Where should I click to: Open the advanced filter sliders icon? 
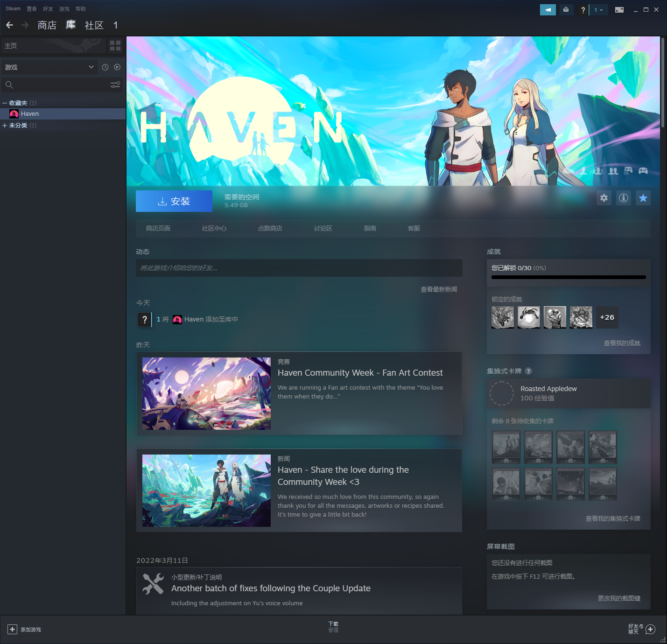click(x=115, y=85)
